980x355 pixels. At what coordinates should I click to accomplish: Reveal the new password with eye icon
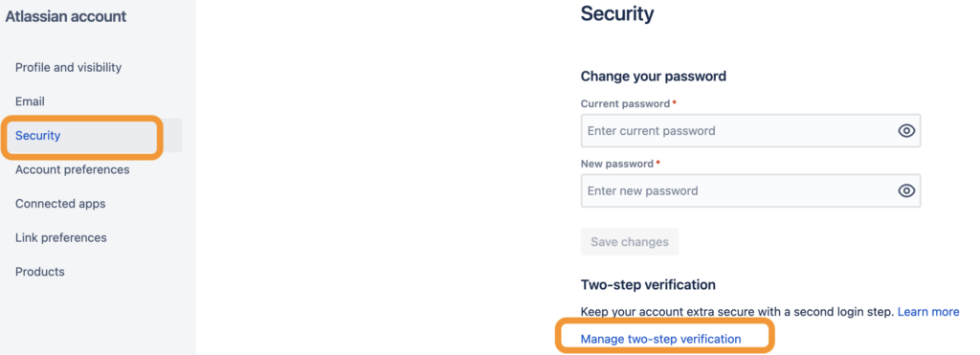tap(906, 190)
